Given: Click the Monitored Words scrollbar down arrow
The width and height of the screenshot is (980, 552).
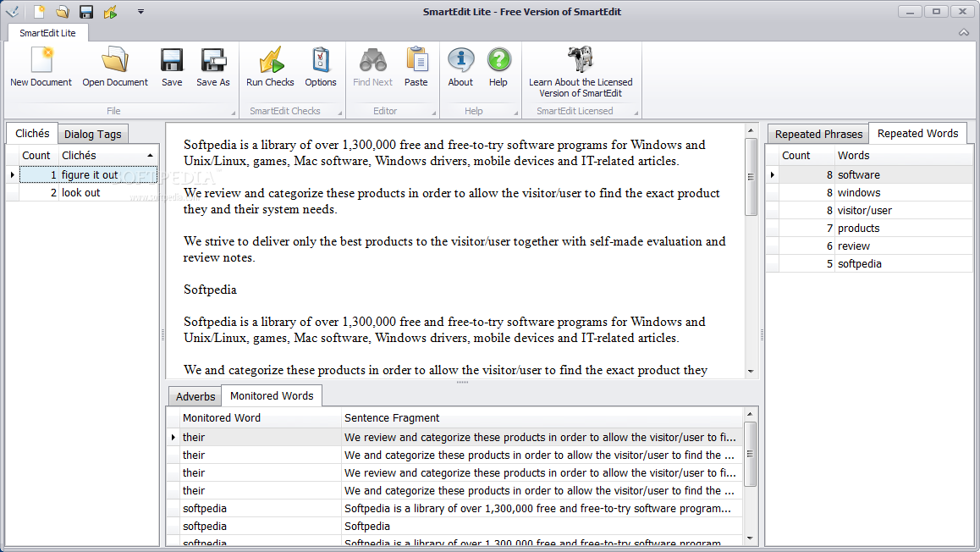Looking at the screenshot, I should 750,538.
